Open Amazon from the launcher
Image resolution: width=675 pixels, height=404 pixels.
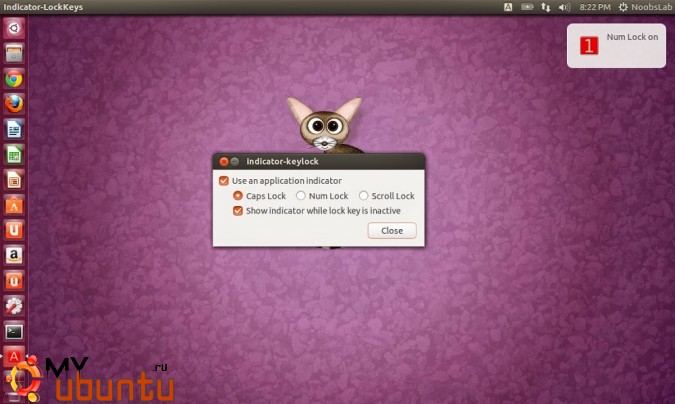[14, 255]
